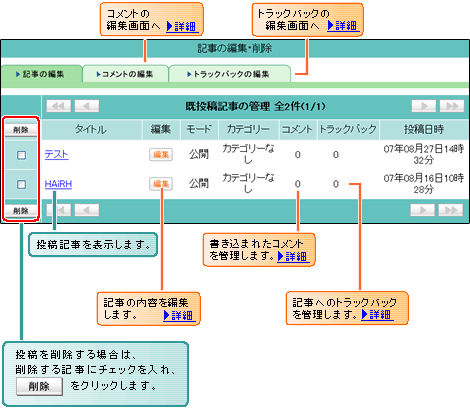Click 編集 button for the テスト row
This screenshot has height=412, width=470.
[161, 155]
